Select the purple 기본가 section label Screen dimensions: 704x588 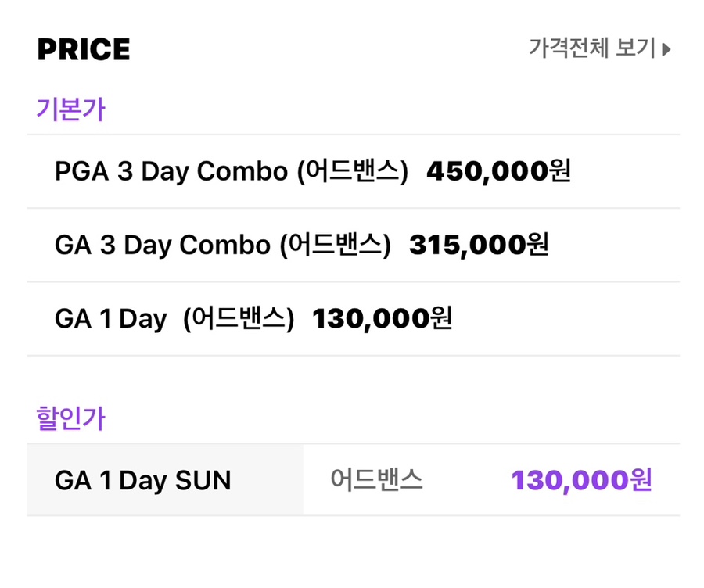pos(70,109)
